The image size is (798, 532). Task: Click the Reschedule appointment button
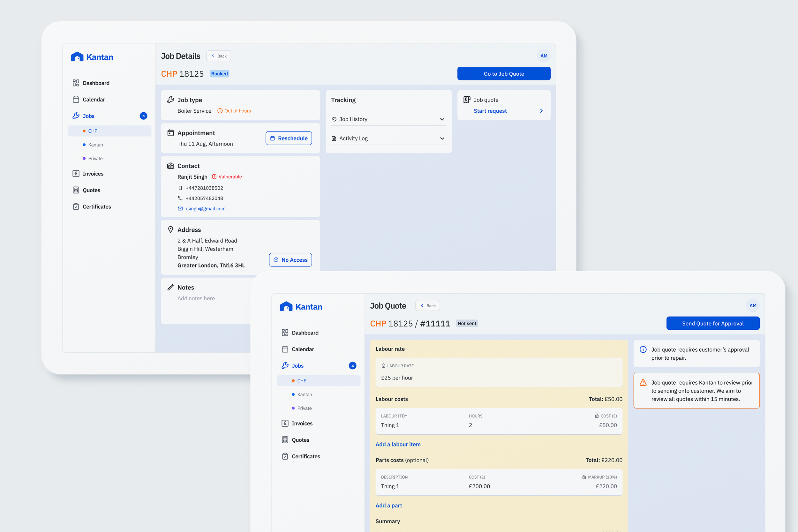(288, 139)
